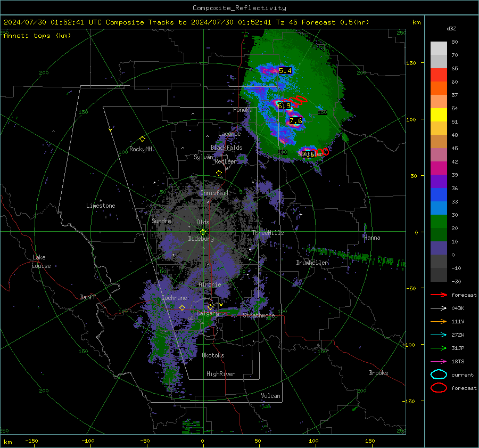Click the orange 111V arrow icon
The image size is (479, 448).
(439, 321)
